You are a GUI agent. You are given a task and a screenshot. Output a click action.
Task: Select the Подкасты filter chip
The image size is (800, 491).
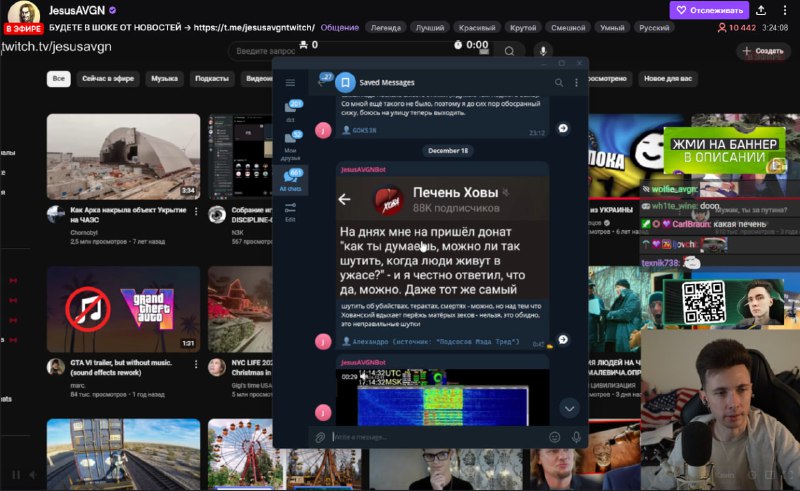coord(212,79)
